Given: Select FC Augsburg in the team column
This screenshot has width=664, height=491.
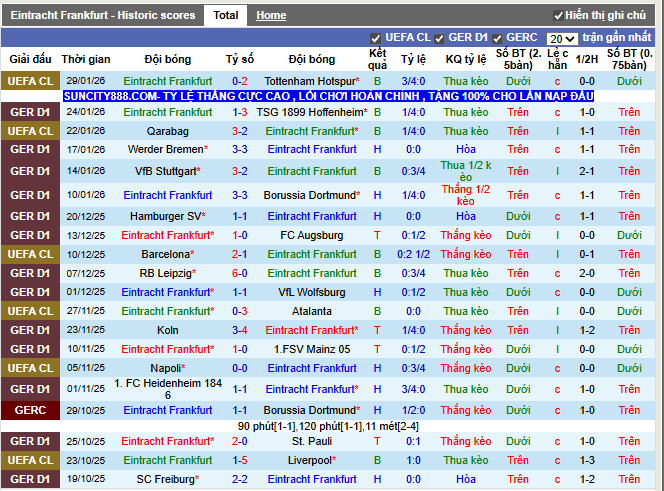Looking at the screenshot, I should 312,235.
